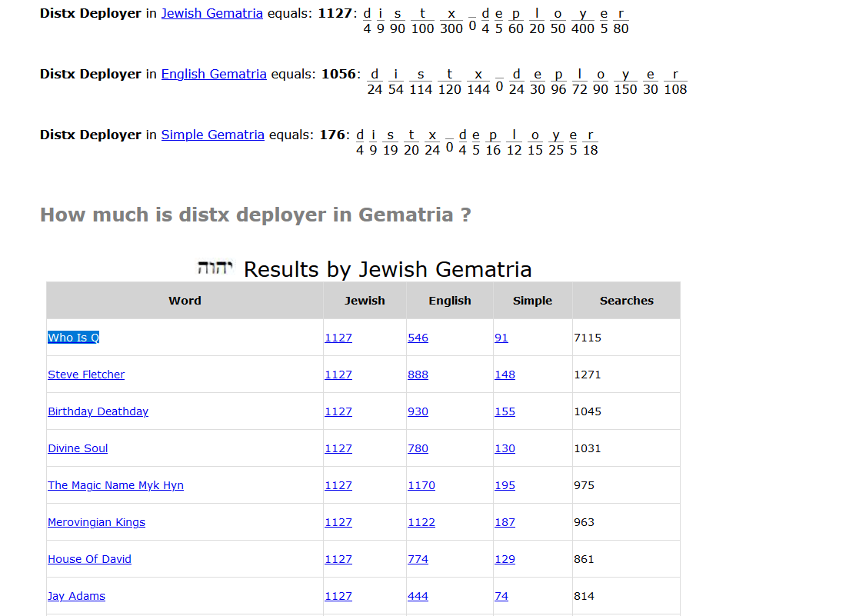The image size is (846, 616).
Task: Click English value 1170 link
Action: coord(421,485)
